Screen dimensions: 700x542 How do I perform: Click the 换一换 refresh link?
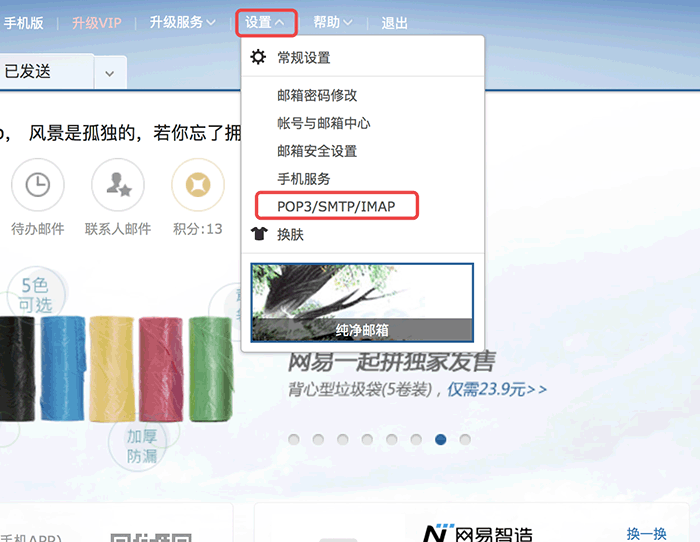point(646,534)
